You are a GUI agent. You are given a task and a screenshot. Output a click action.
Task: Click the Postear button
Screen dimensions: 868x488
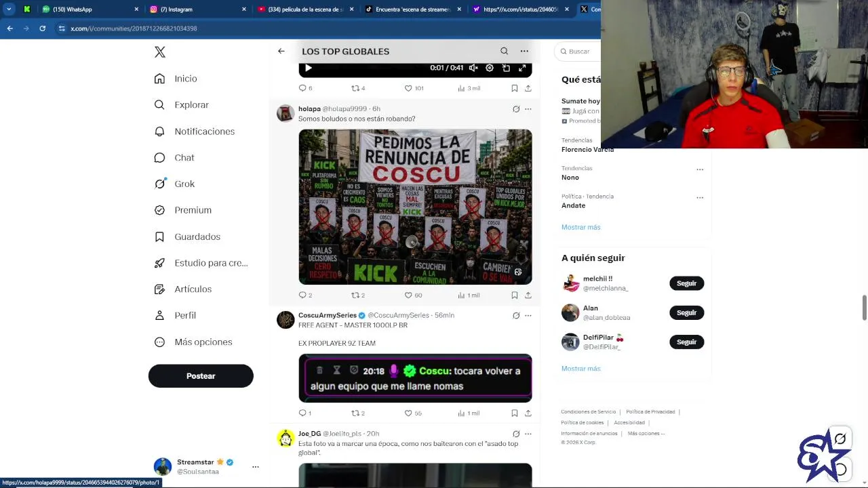201,376
